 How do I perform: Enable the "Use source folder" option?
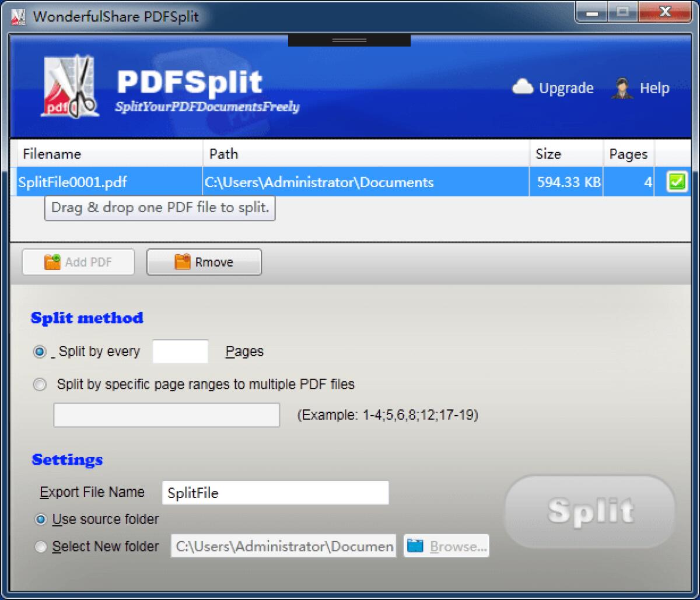[x=39, y=520]
